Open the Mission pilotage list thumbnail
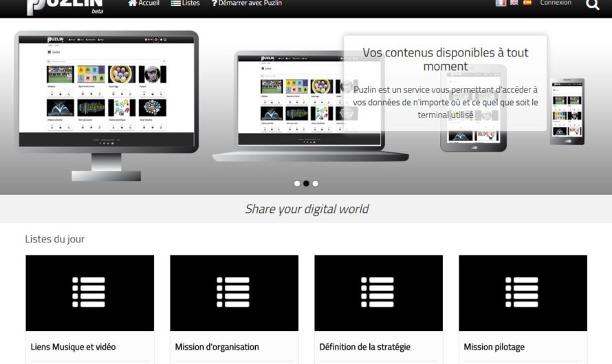This screenshot has height=364, width=612. click(x=523, y=293)
